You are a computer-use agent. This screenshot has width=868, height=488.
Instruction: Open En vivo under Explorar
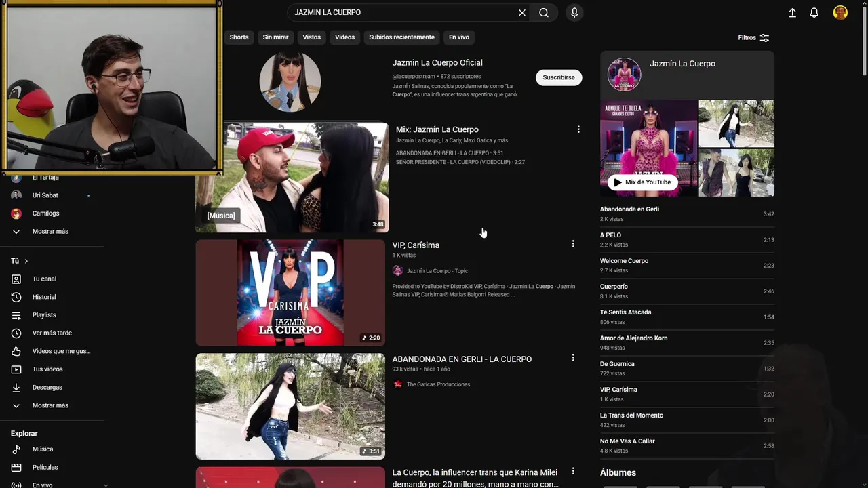pos(52,484)
